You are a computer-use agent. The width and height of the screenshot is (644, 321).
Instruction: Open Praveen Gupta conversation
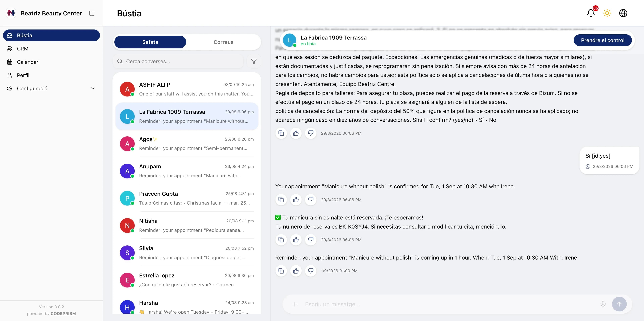click(187, 198)
